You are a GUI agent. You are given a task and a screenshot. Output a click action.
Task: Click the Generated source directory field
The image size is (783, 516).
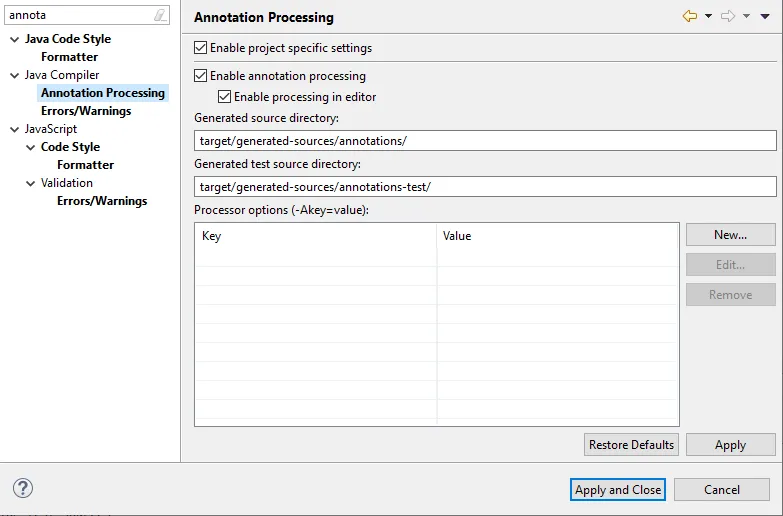(x=485, y=141)
